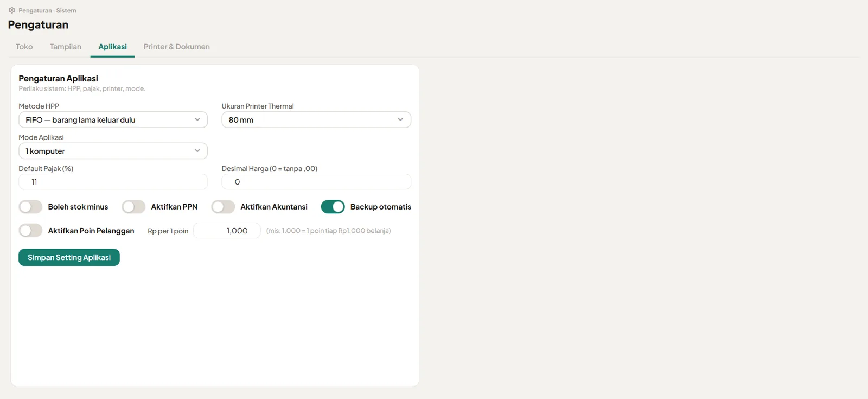Open the Metode HPP dropdown
Screen dimensions: 868x399
(113, 120)
